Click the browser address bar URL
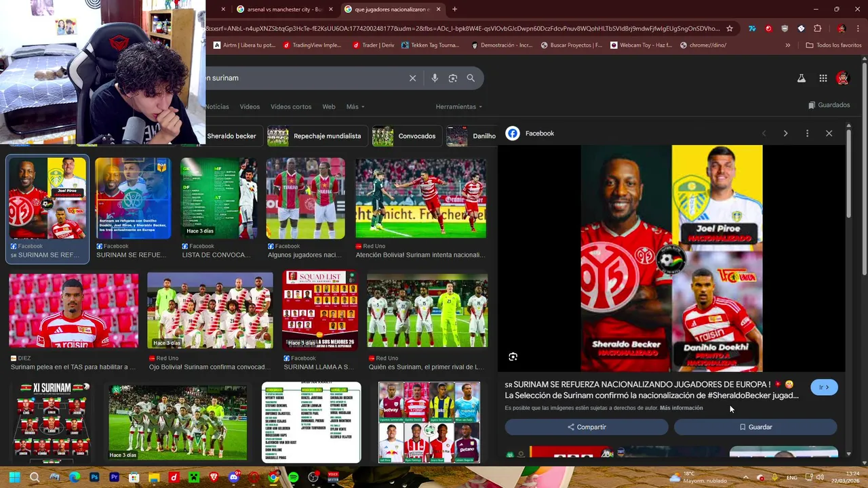This screenshot has width=868, height=488. (462, 28)
